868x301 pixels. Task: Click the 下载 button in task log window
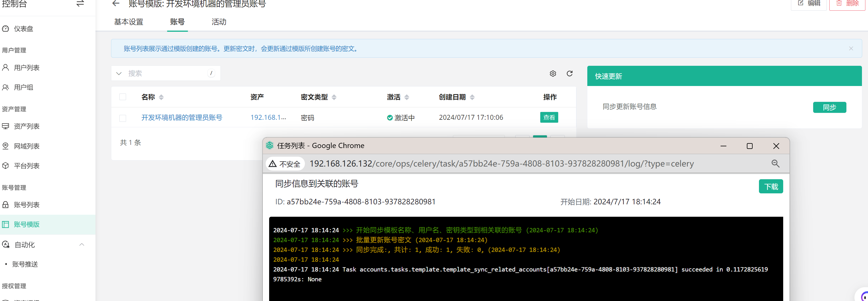770,186
